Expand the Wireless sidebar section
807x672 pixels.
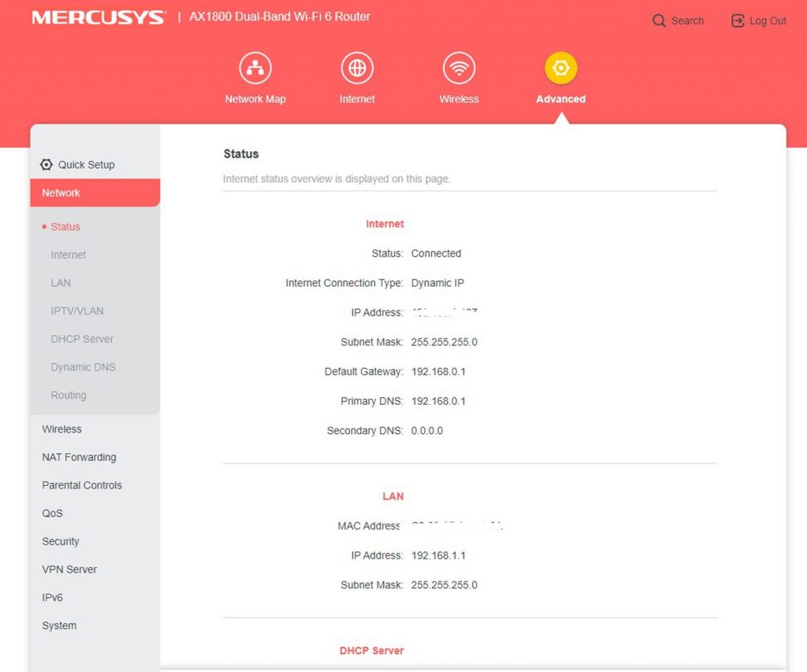(61, 429)
